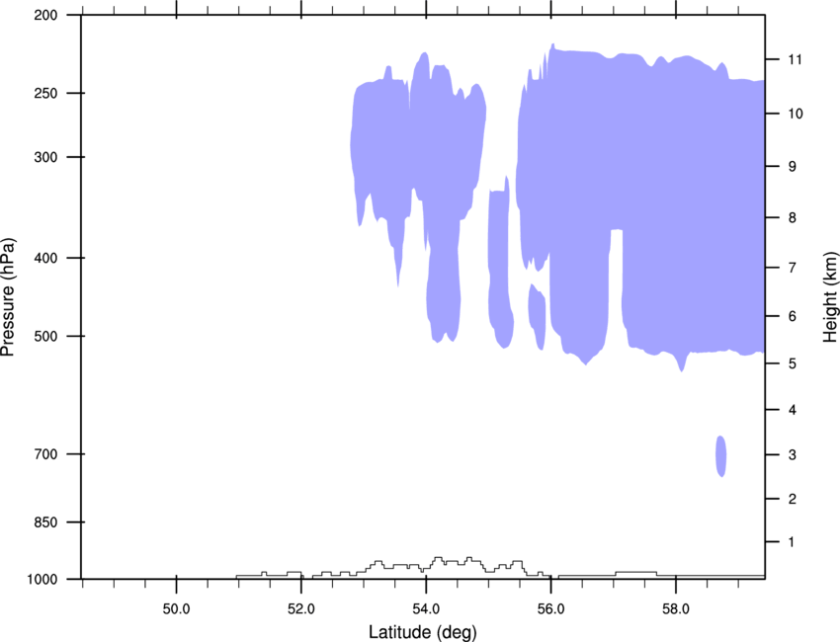Screen dimensions: 840x642
Task: Click the 1 km height label
Action: 792,542
